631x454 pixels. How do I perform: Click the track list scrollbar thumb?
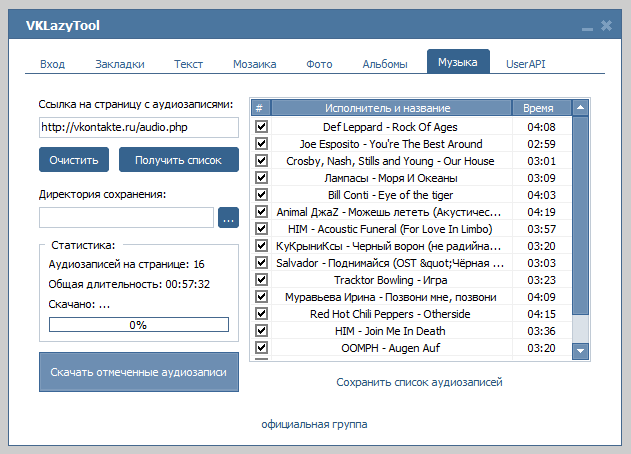point(580,215)
